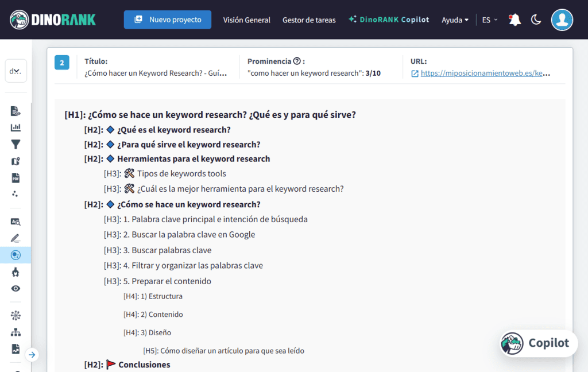The image size is (588, 372).
Task: Open the PDF report icon in sidebar
Action: (x=16, y=178)
